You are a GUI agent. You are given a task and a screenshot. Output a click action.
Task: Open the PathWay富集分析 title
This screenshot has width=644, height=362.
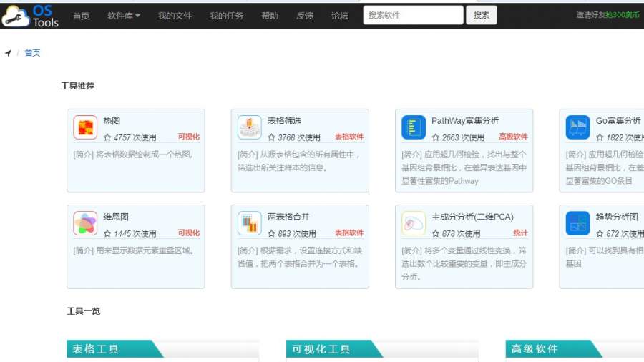tap(465, 121)
